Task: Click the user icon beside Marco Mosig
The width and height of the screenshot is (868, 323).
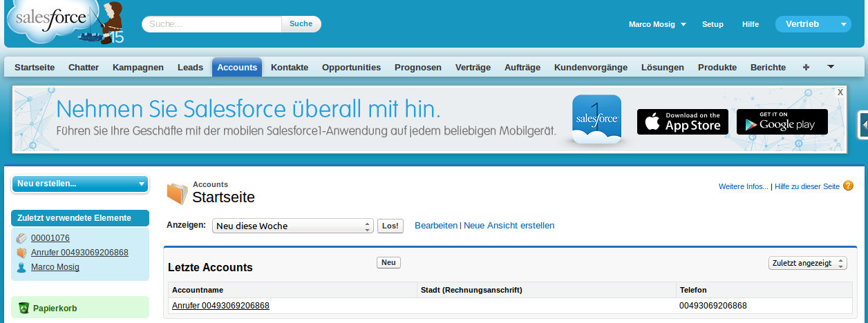Action: [21, 267]
